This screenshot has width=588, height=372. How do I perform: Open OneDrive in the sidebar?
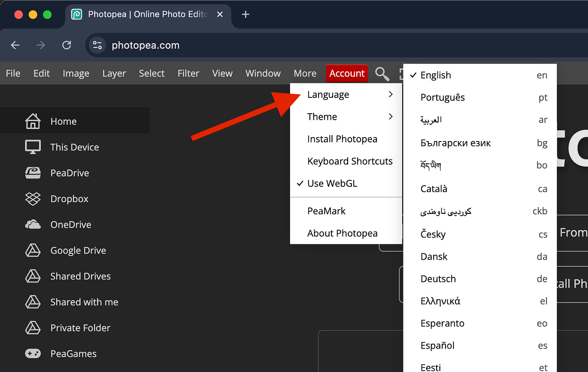click(75, 224)
